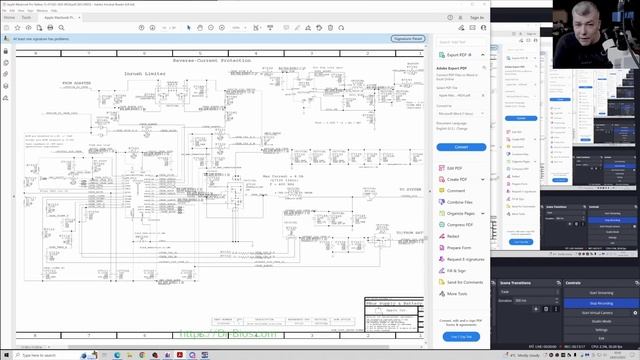Viewport: 640px width, 360px height.
Task: Open the find magnifier in Acrobat toolbar
Action: click(61, 28)
